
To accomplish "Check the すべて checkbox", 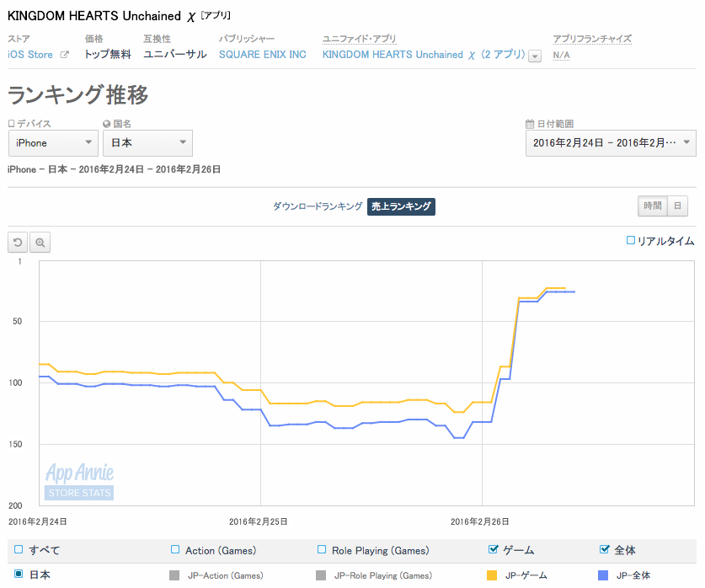I will coord(19,549).
